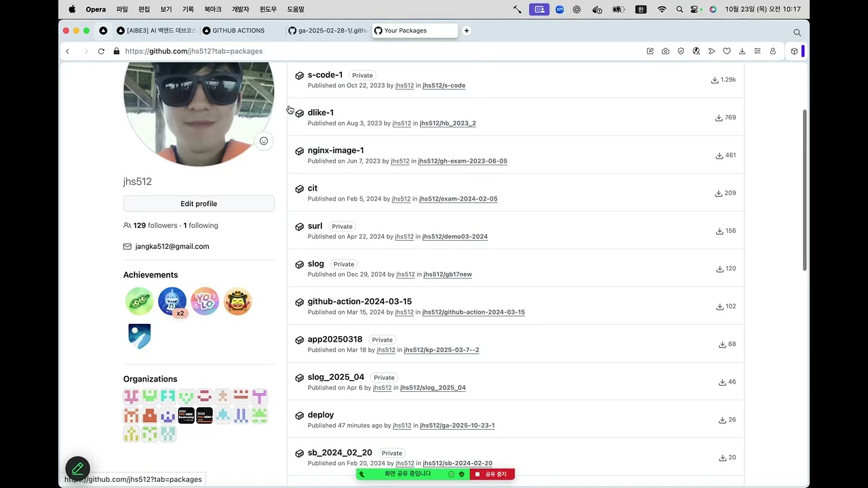Click the browser back arrow
Screen dimensions: 868x488
(x=68, y=51)
